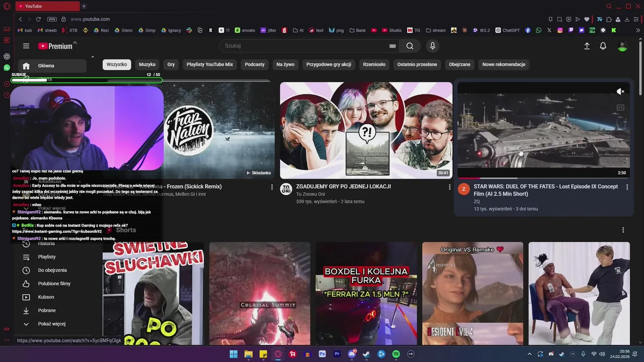Image resolution: width=644 pixels, height=362 pixels.
Task: Reload the page in browser toolbar
Action: (x=38, y=19)
